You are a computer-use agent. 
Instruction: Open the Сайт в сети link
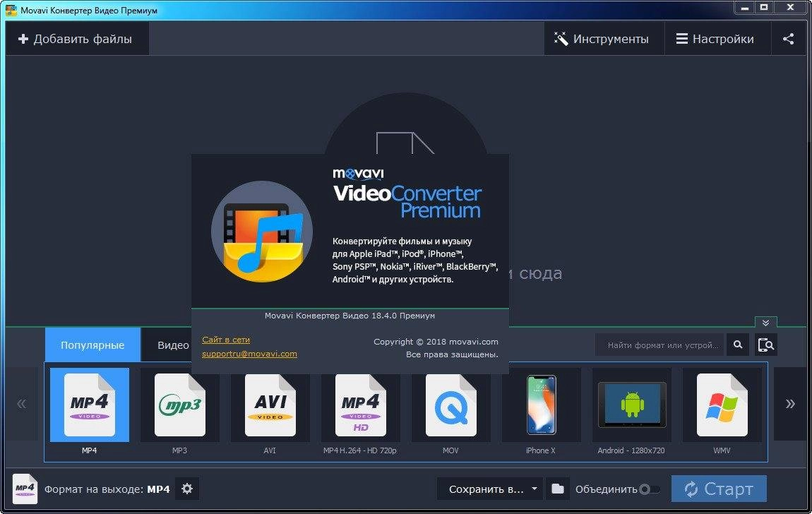(226, 340)
